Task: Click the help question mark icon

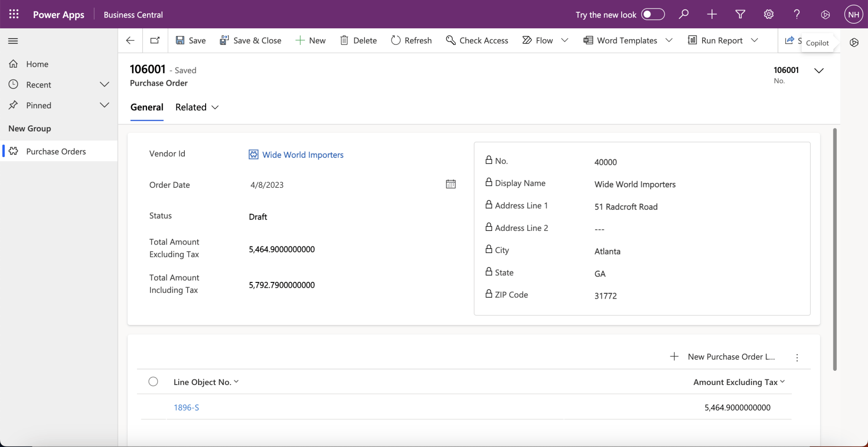Action: pyautogui.click(x=797, y=14)
